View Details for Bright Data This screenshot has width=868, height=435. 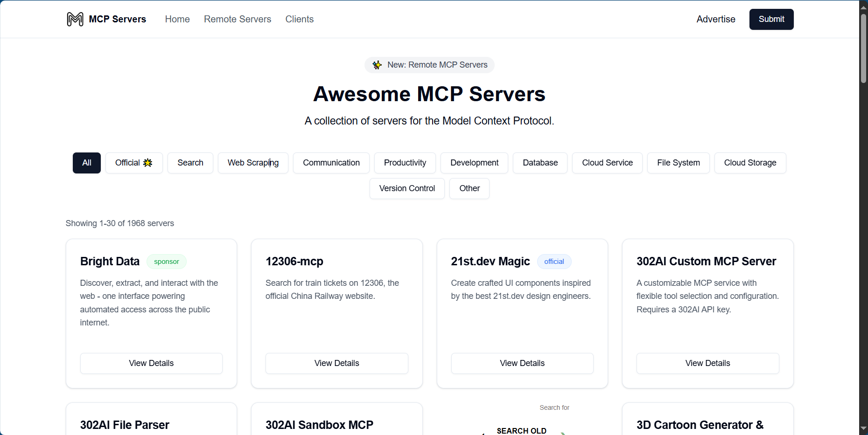tap(151, 363)
